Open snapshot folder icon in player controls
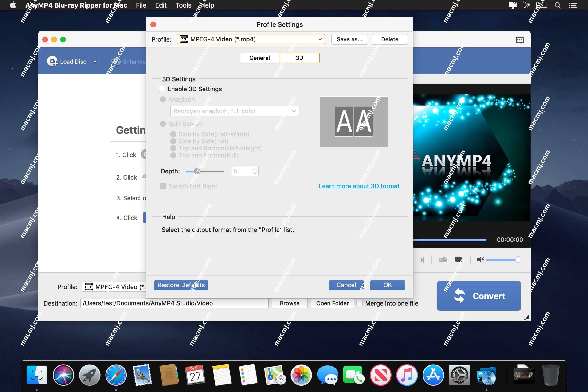Viewport: 588px width, 392px height. [458, 259]
